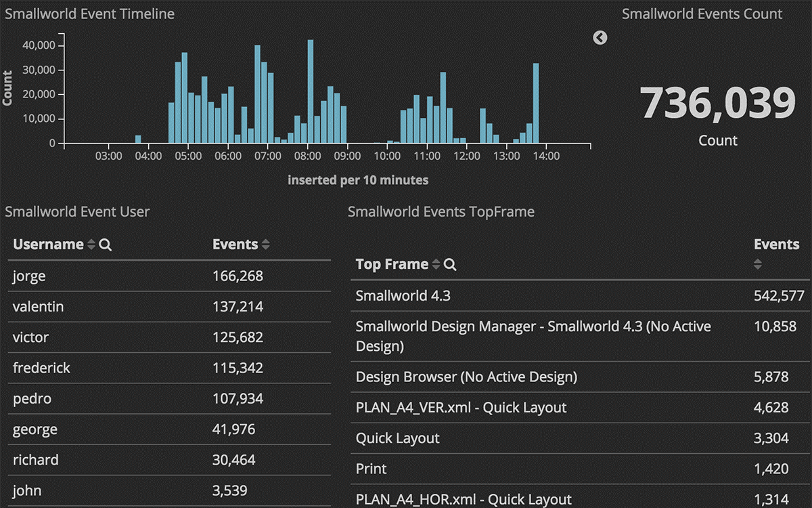Click the small timeline bar before 04:00

[138, 140]
